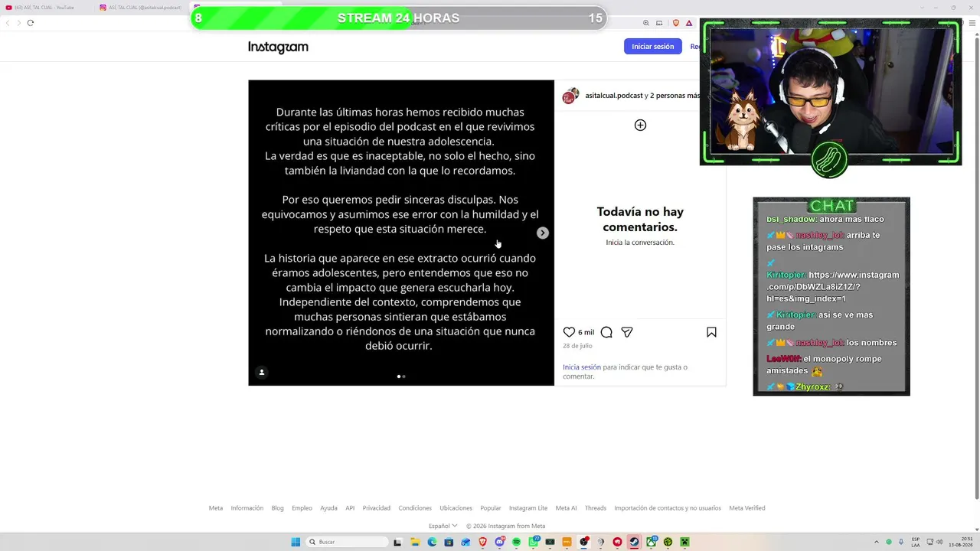
Task: Open the Condiciones footer link
Action: pyautogui.click(x=415, y=508)
